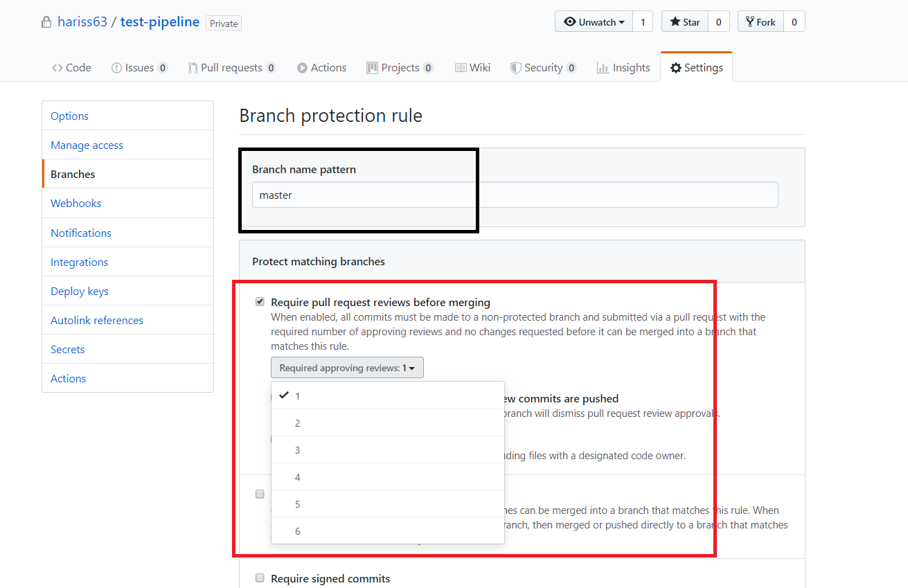Image resolution: width=908 pixels, height=588 pixels.
Task: Open the Webhooks settings page
Action: click(x=75, y=203)
